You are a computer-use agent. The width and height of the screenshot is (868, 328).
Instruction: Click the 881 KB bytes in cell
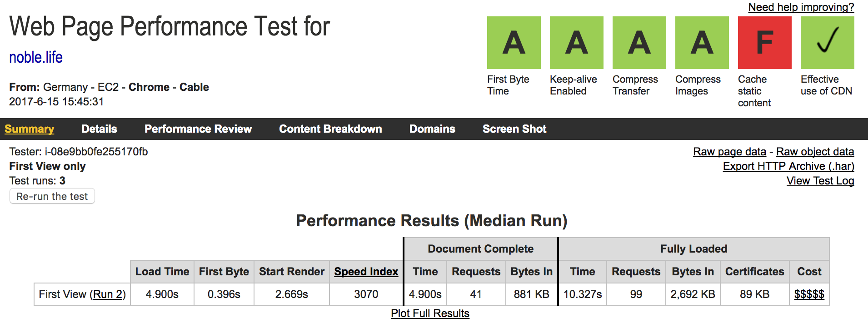pyautogui.click(x=532, y=294)
